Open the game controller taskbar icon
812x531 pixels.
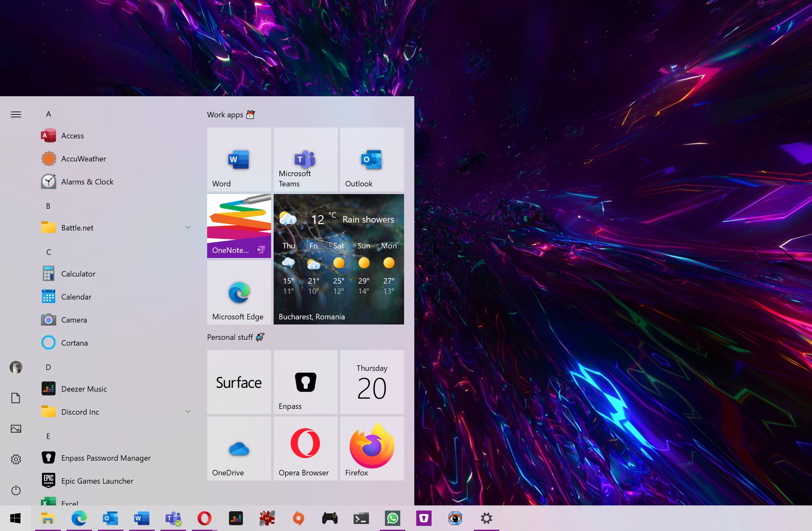pyautogui.click(x=330, y=519)
